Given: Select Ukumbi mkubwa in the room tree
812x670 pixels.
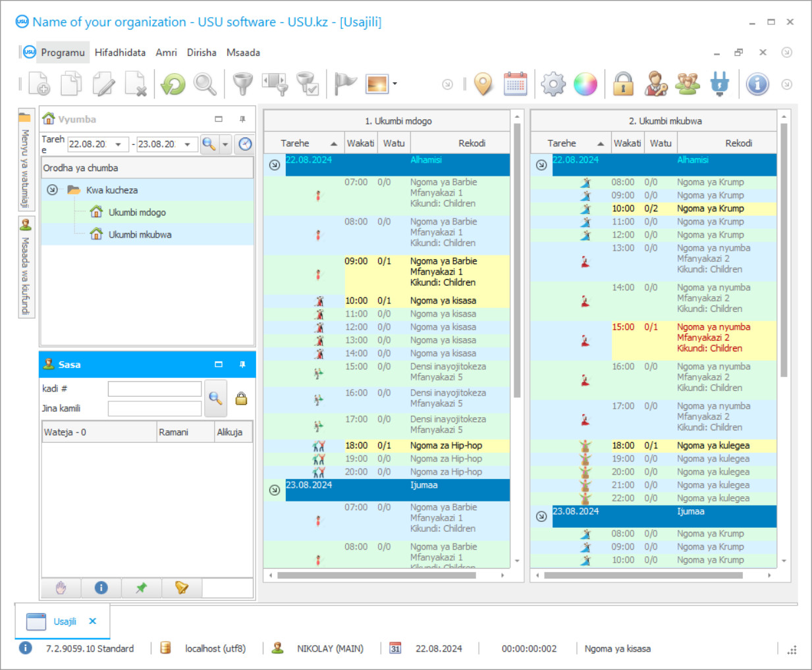Looking at the screenshot, I should coord(140,235).
